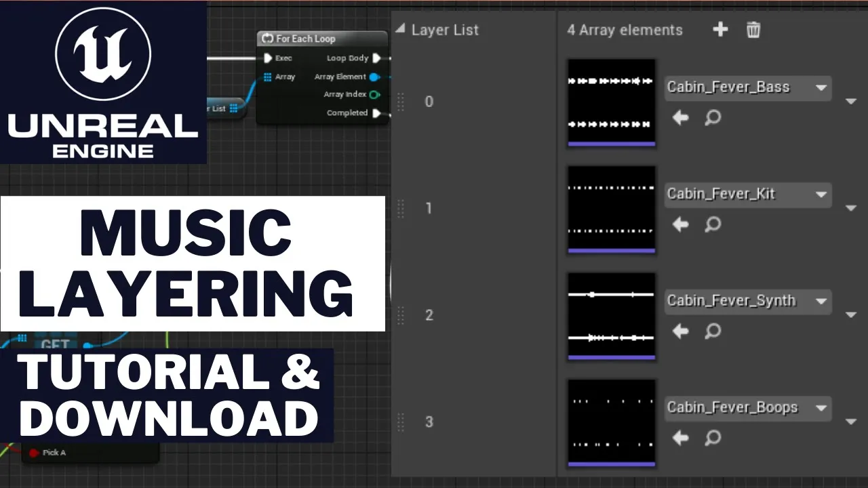Browse to Cabin_Fever_Synth asset with magnifier
This screenshot has height=488, width=868.
coord(712,331)
